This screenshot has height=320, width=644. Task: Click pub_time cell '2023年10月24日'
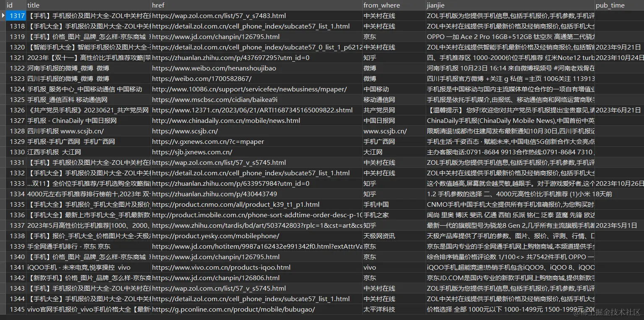click(x=620, y=58)
